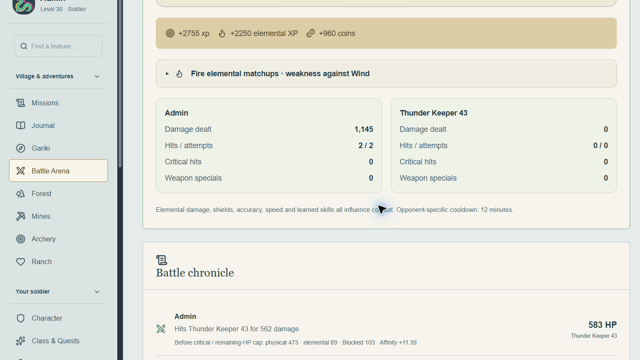Click the xp target icon in rewards

pyautogui.click(x=170, y=33)
